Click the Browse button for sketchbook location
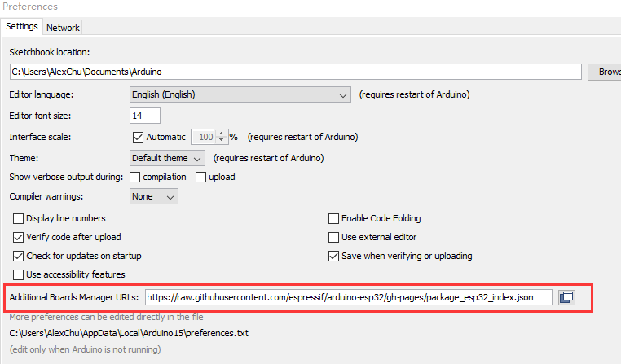The image size is (621, 364). tap(605, 72)
